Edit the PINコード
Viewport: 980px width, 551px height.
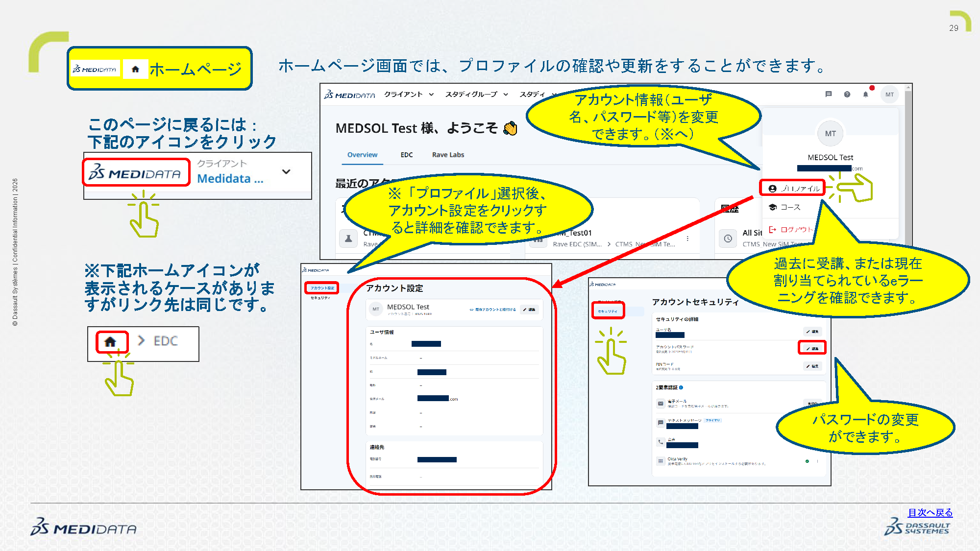pyautogui.click(x=812, y=366)
